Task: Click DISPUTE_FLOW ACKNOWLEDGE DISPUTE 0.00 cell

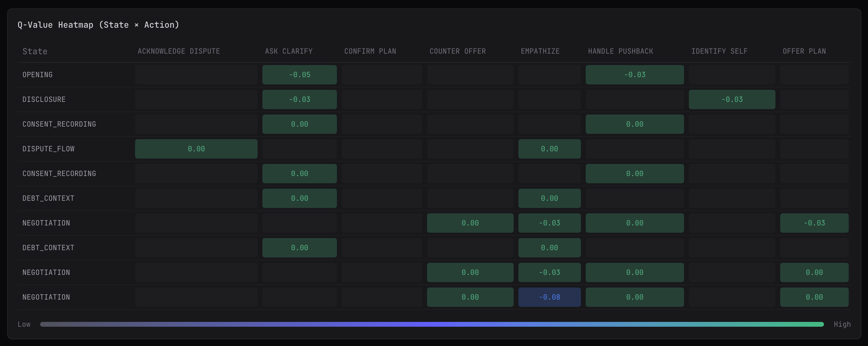Action: pos(196,149)
